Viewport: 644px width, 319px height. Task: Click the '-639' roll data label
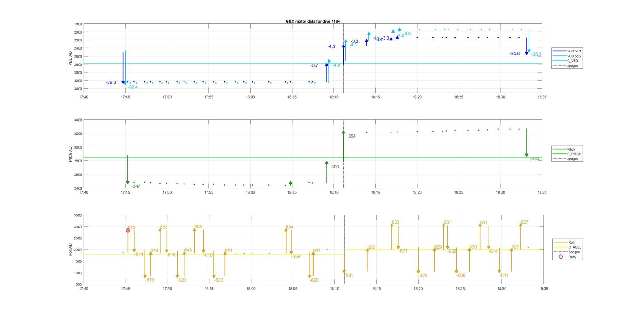point(295,256)
